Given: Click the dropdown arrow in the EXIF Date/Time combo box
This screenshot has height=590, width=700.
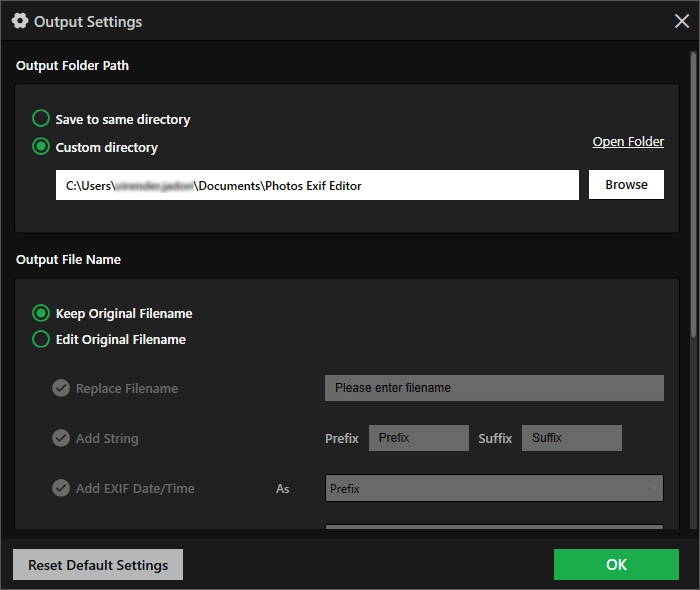Looking at the screenshot, I should pyautogui.click(x=654, y=488).
